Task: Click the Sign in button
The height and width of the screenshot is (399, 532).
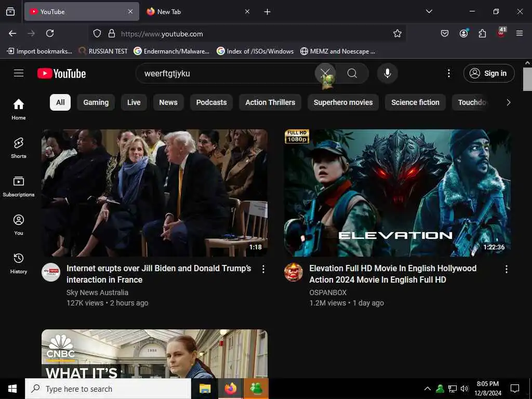Action: (488, 73)
